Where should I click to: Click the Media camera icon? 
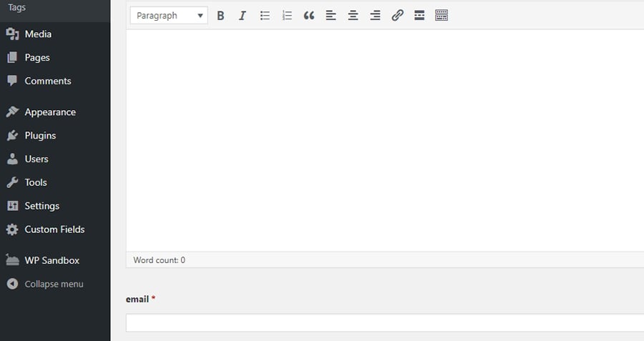12,34
